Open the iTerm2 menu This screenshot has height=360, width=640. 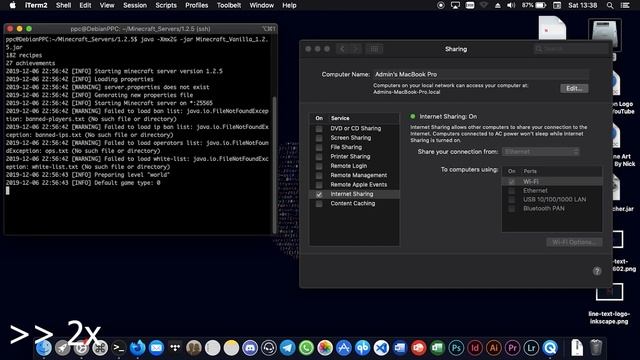36,5
